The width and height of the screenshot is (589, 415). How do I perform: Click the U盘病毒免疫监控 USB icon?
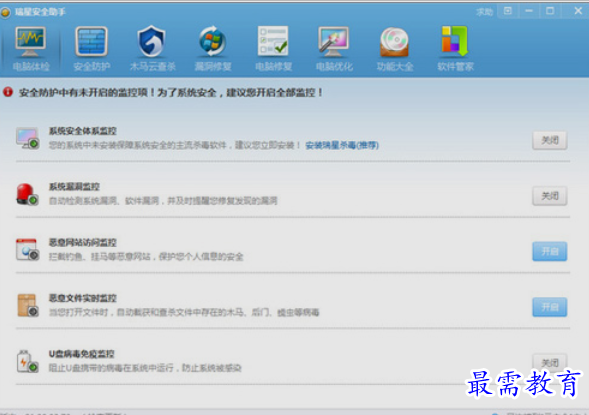coord(27,361)
